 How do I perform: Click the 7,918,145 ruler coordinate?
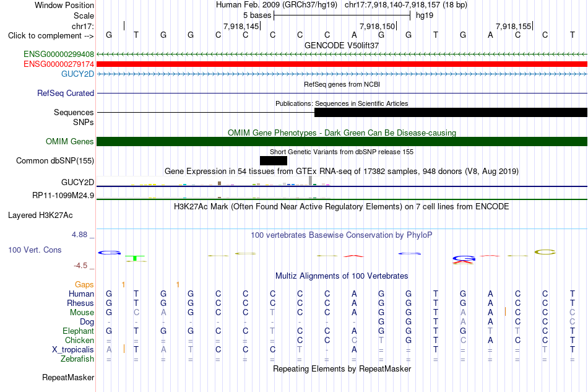pyautogui.click(x=241, y=26)
